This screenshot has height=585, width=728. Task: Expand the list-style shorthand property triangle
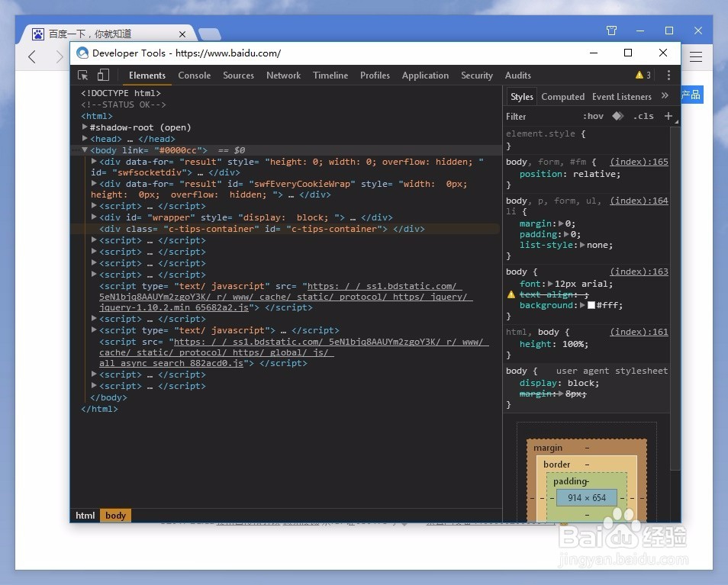[582, 245]
